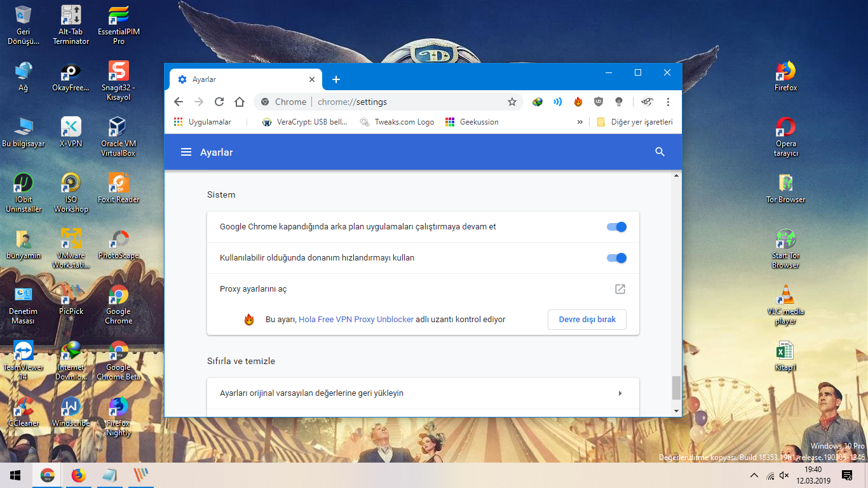Click the settings page vertical scrollbar

[676, 388]
